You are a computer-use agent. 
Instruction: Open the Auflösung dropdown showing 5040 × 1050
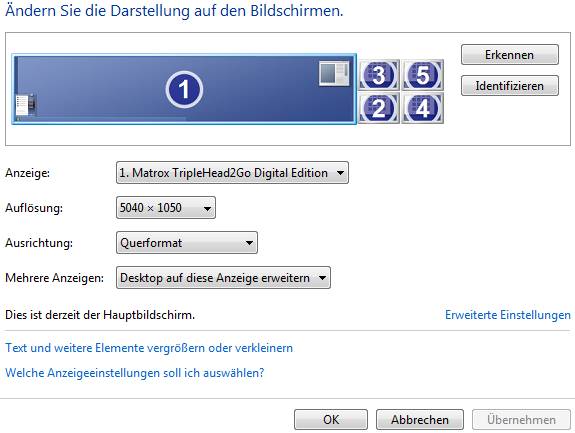(166, 208)
